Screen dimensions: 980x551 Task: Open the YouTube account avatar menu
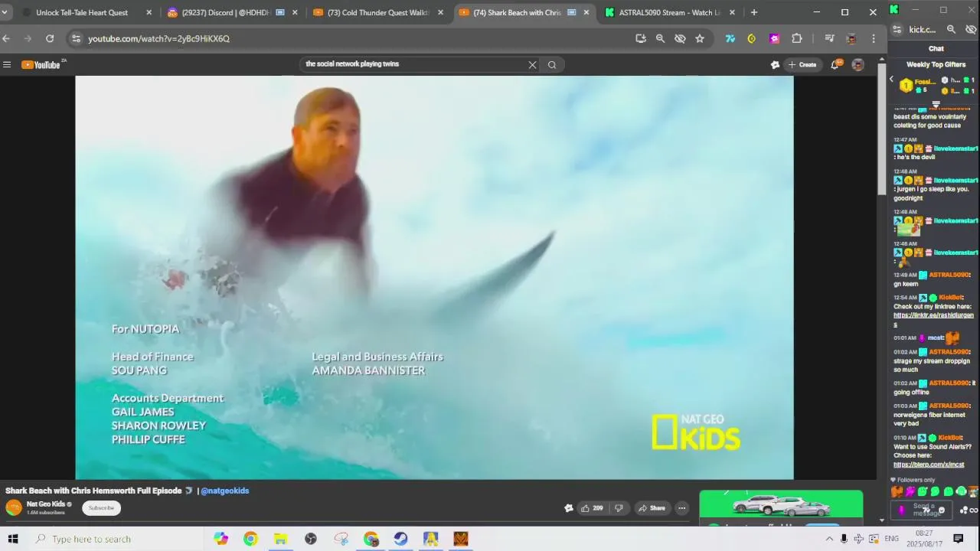point(858,65)
